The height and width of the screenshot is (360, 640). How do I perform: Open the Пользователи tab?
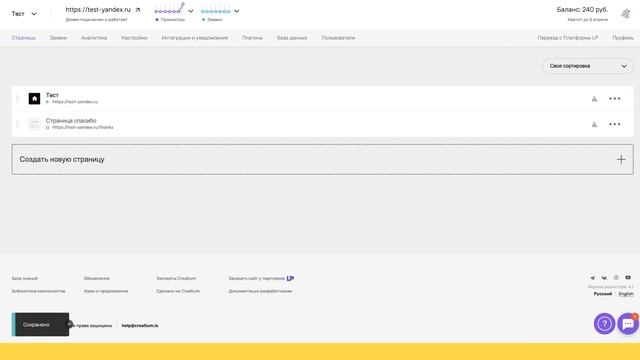click(338, 38)
